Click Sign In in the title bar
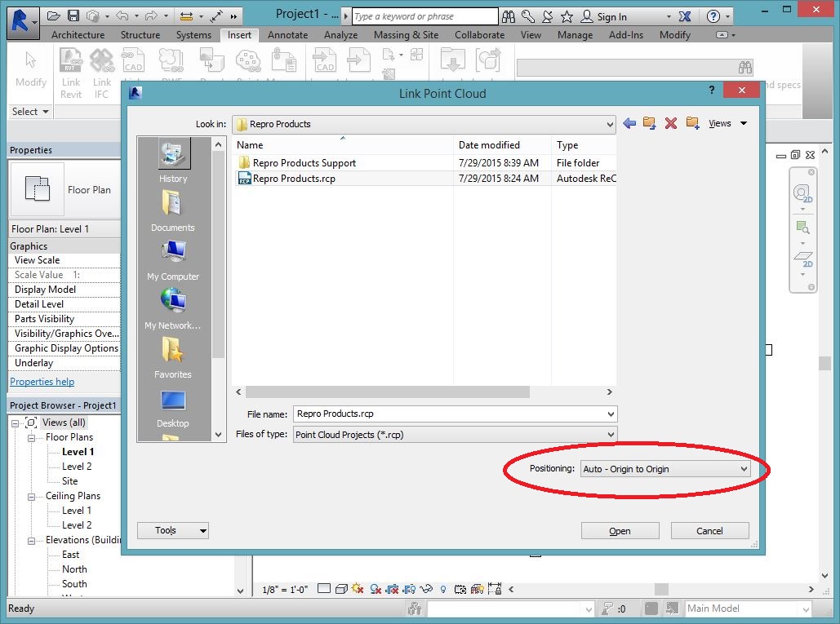840x624 pixels. pos(611,16)
